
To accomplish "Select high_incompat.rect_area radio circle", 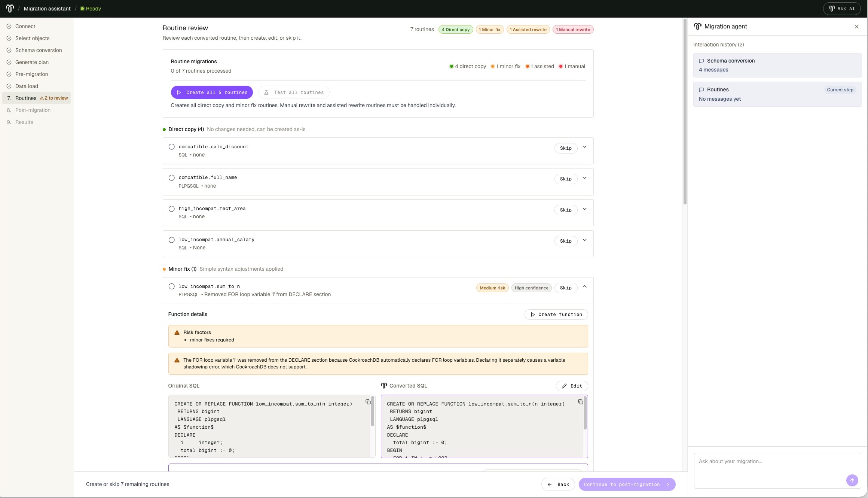I will [x=171, y=209].
